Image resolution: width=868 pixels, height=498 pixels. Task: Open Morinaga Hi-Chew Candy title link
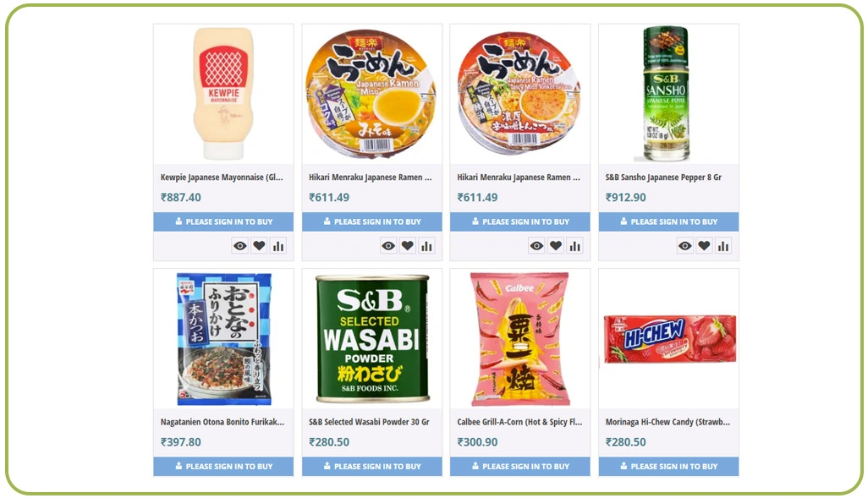click(x=667, y=422)
